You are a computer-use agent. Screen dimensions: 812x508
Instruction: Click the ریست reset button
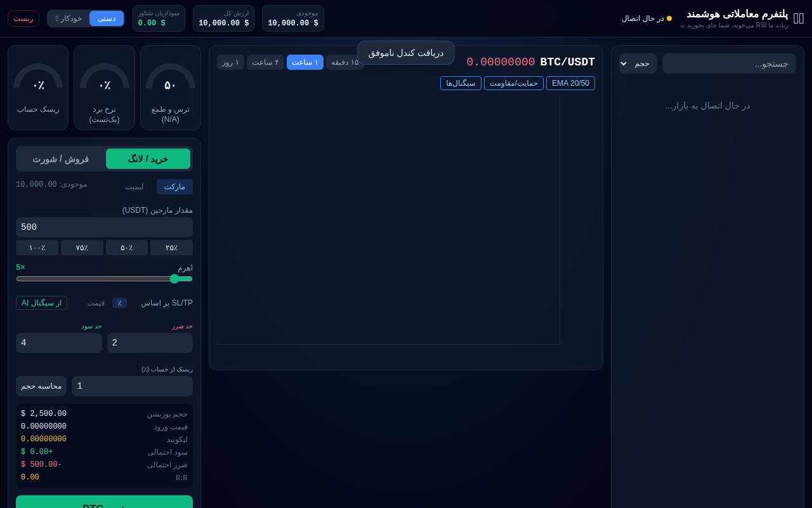click(23, 18)
